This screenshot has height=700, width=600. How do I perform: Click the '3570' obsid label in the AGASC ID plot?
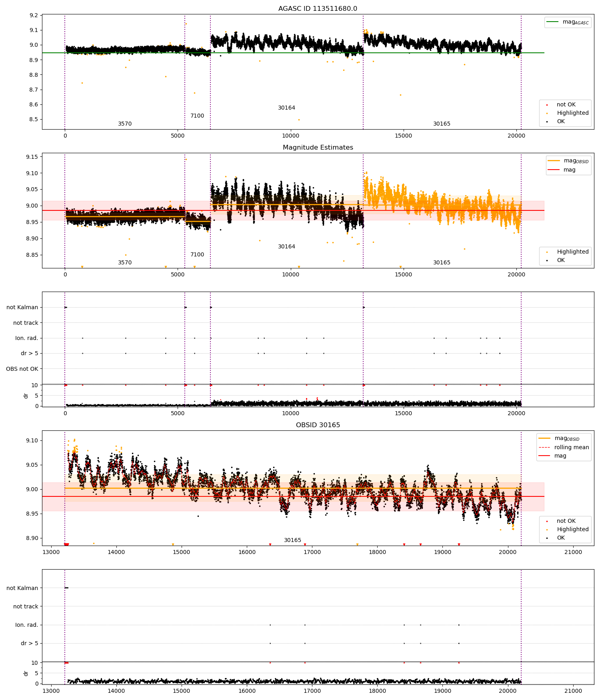coord(125,124)
